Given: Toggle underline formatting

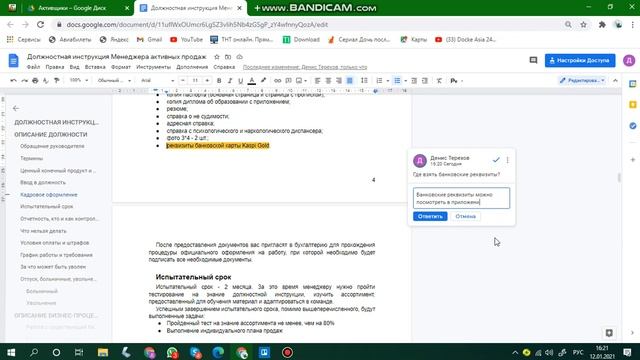Looking at the screenshot, I should click(x=240, y=81).
